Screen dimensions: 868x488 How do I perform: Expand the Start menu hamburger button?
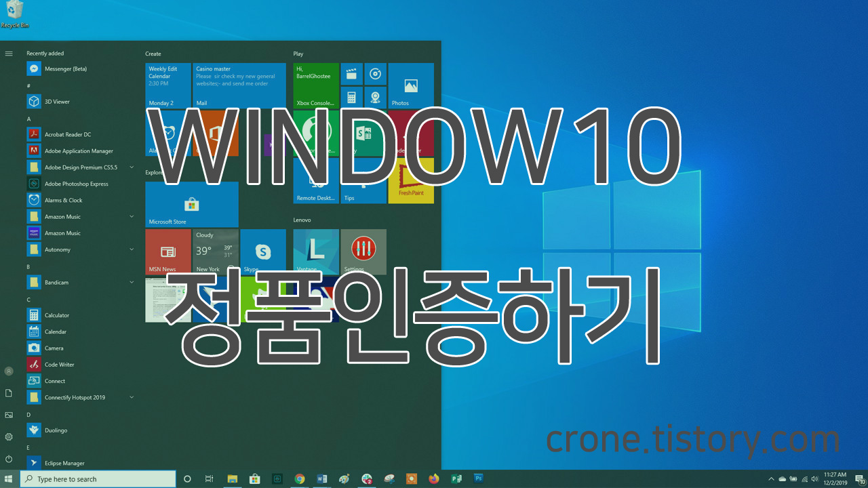coord(9,53)
